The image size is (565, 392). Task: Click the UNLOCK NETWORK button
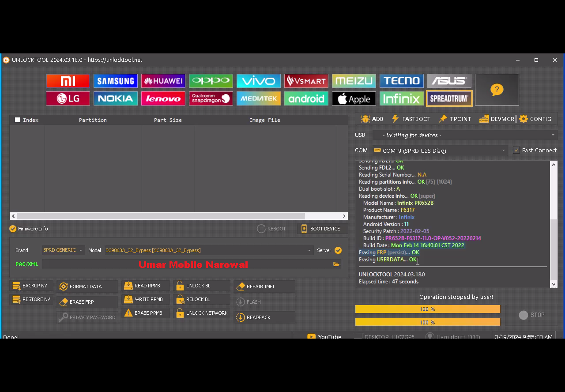tap(202, 313)
